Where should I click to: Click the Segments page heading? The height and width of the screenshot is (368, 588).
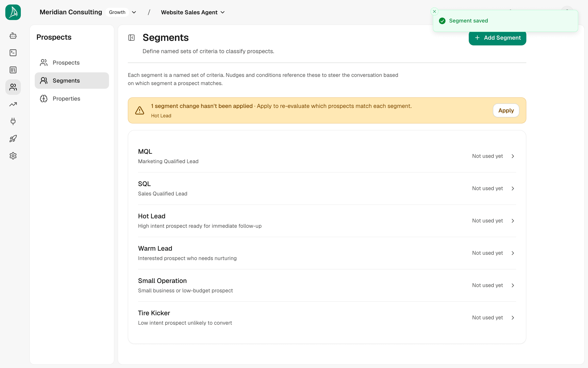coord(165,37)
